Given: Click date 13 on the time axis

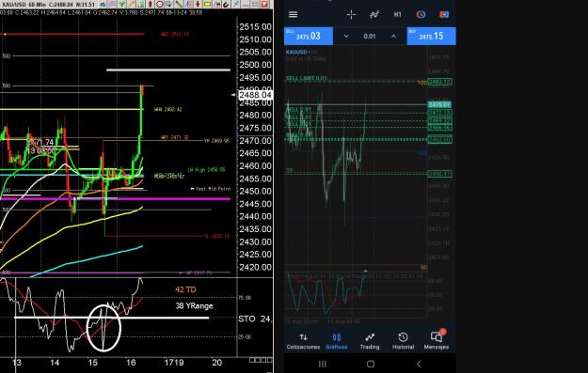Looking at the screenshot, I should click(x=17, y=363).
